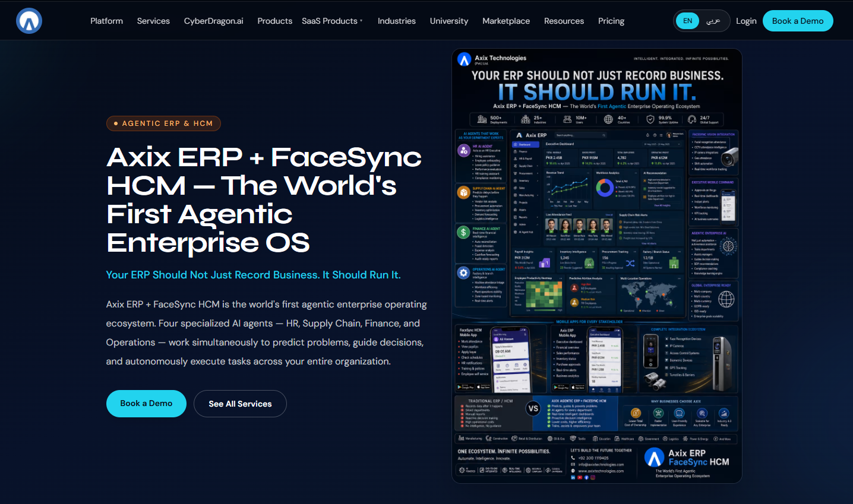Click the paragraph about four specialized AI agents
Viewport: 853px width, 504px height.
[x=267, y=333]
